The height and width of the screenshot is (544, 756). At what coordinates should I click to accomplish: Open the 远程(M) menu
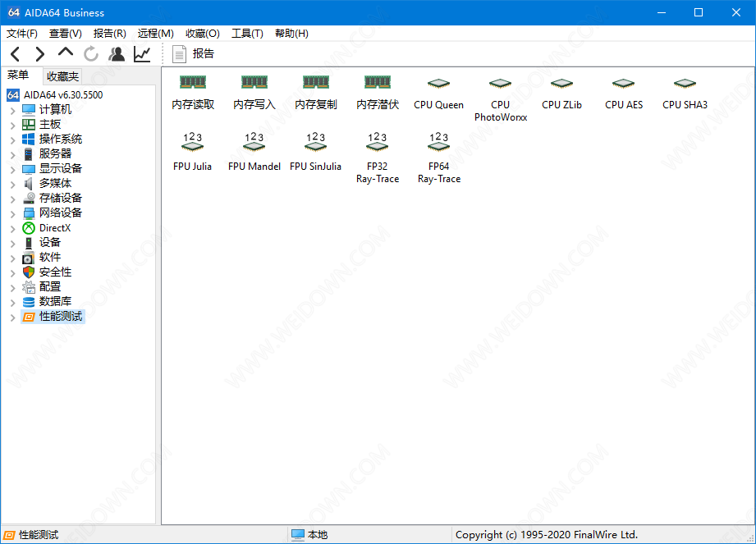point(155,34)
